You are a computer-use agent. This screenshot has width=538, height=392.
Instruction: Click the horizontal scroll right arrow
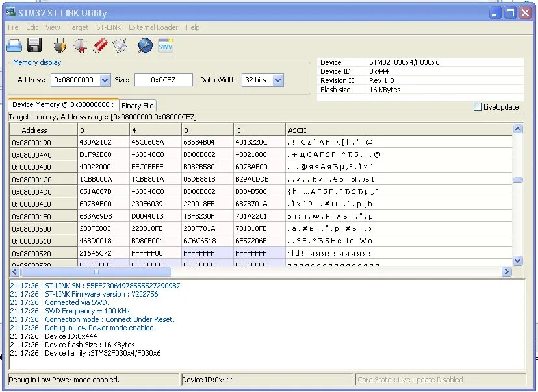point(506,272)
